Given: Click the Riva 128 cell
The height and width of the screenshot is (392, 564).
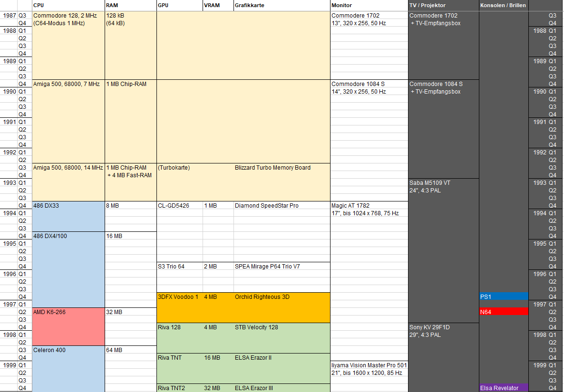Looking at the screenshot, I should (x=179, y=327).
